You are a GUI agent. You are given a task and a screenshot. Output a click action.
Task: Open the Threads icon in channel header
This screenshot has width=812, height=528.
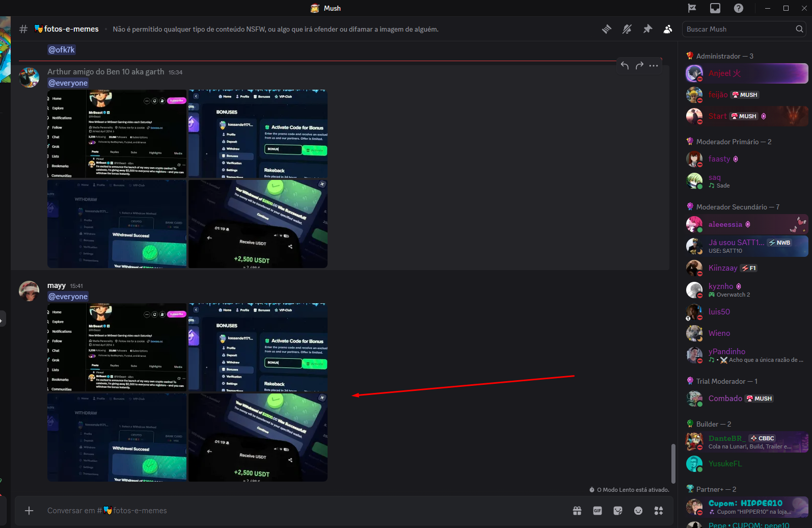[x=606, y=29]
